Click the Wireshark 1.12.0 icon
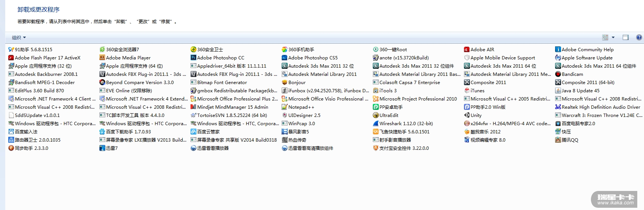Image resolution: width=644 pixels, height=210 pixels. click(376, 123)
